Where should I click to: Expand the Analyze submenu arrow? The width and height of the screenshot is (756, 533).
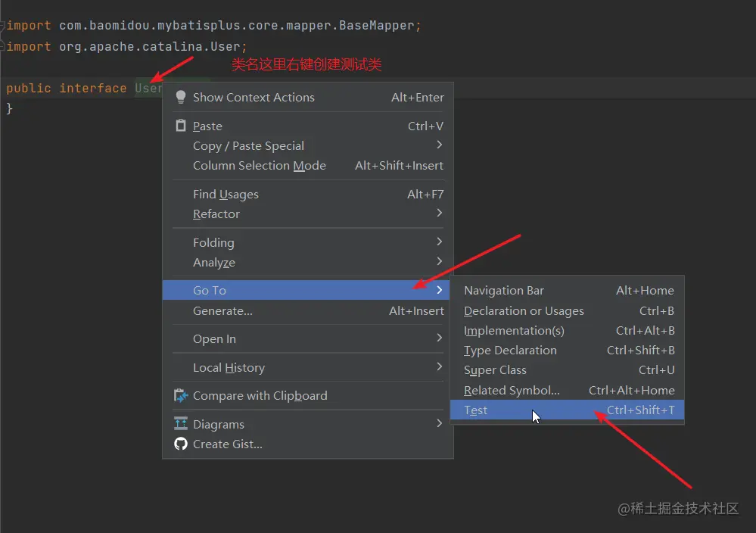tap(439, 262)
